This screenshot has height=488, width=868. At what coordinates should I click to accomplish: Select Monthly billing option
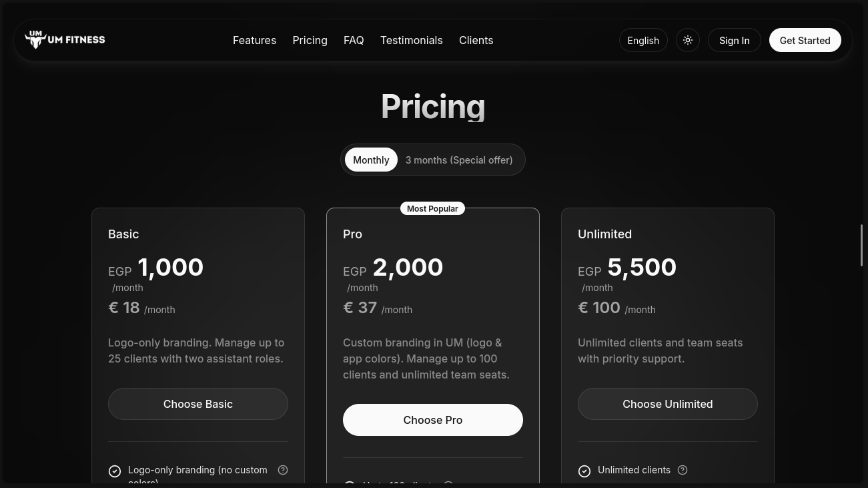click(371, 160)
